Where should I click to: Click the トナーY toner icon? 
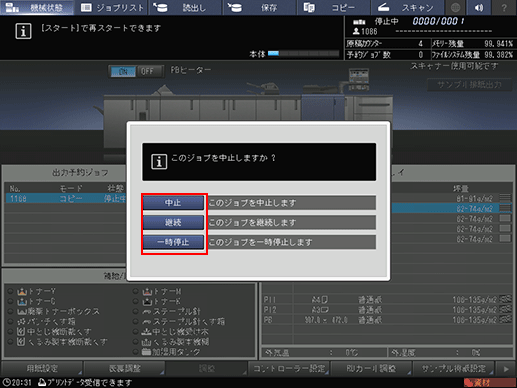click(x=22, y=291)
